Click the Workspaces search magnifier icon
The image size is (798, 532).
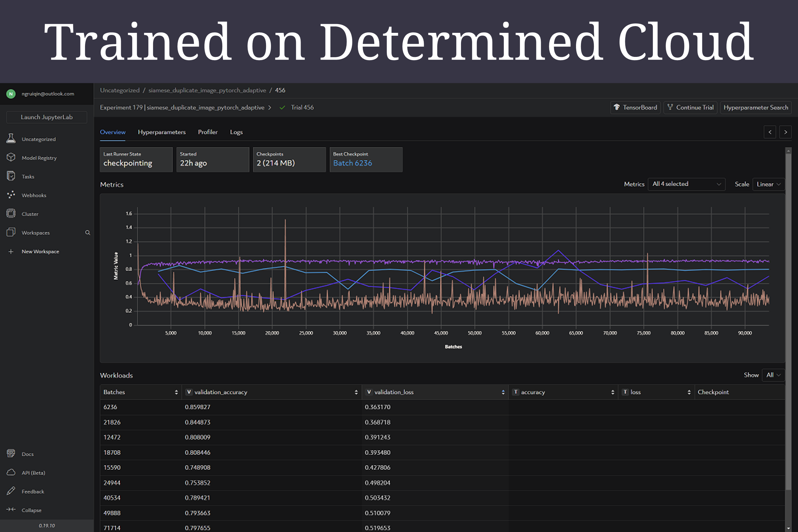(87, 232)
